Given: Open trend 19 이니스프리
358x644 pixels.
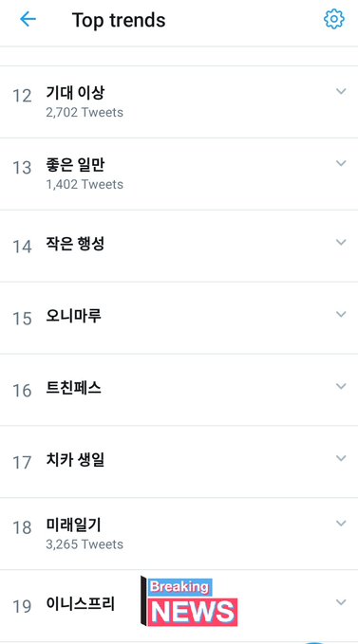Looking at the screenshot, I should click(x=179, y=606).
